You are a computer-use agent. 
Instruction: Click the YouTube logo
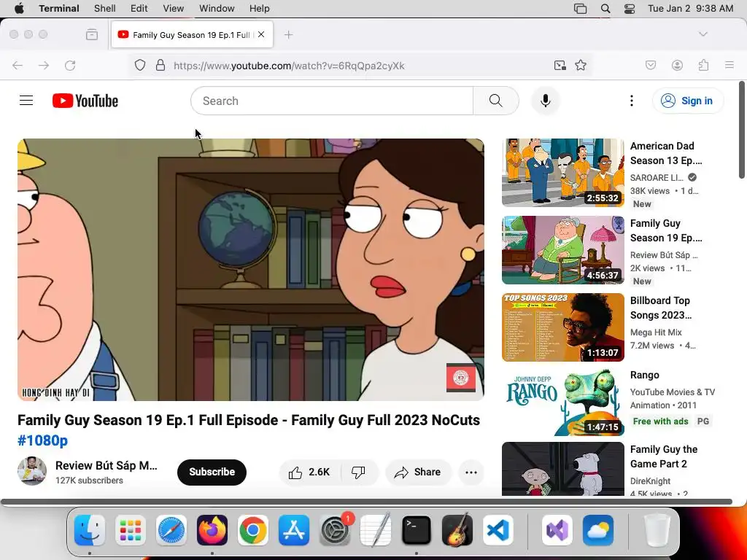click(x=85, y=101)
